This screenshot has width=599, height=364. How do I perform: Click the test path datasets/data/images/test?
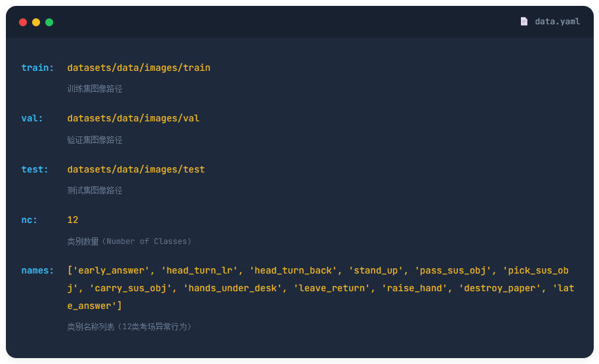(136, 169)
